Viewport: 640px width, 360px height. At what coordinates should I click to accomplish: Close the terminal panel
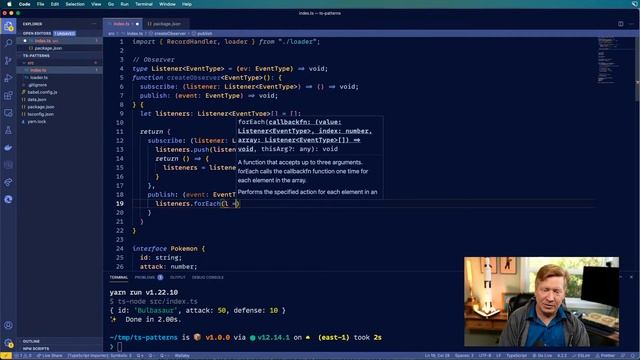tap(631, 277)
